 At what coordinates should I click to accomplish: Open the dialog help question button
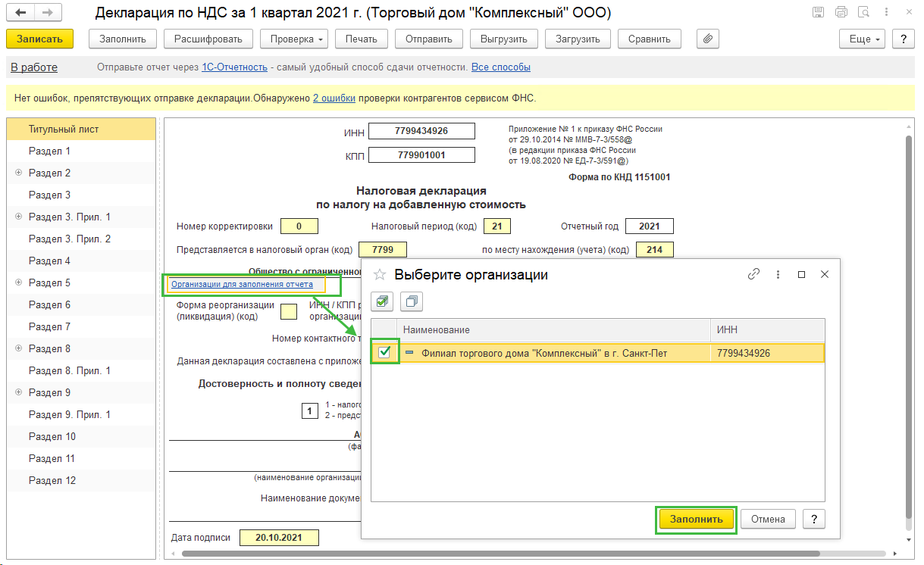pos(814,519)
